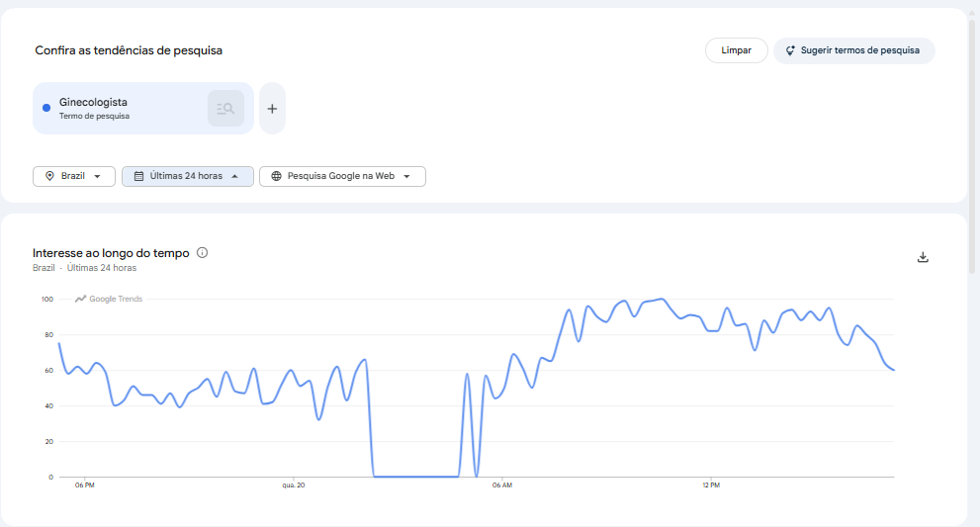Click the sparkle icon in Sugerir termos
Viewport: 980px width, 527px height.
point(790,50)
